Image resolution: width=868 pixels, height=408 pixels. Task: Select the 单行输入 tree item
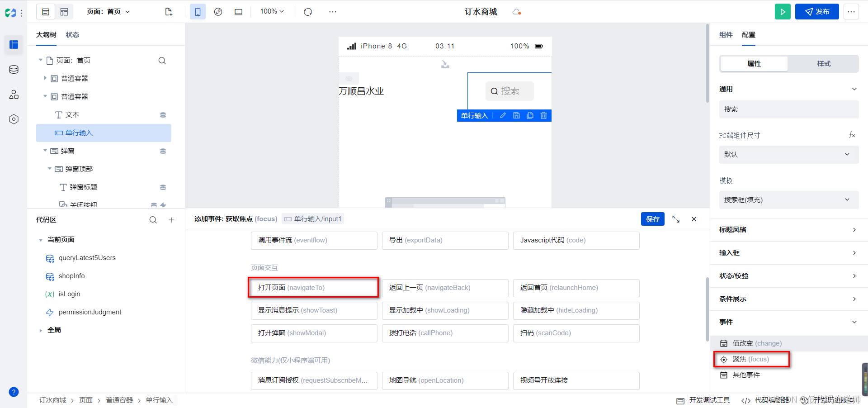[x=104, y=133]
